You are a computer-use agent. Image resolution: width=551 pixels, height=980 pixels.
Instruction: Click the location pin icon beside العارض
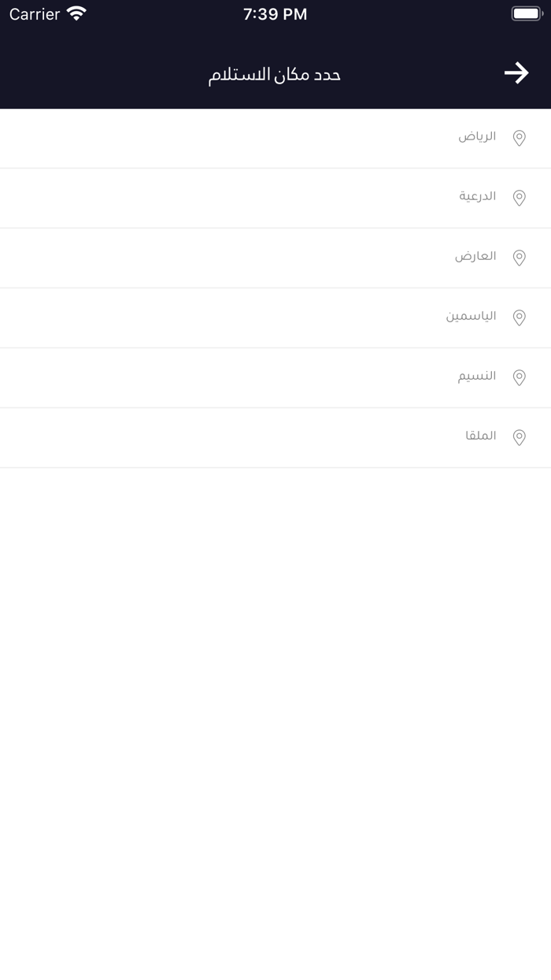point(519,258)
